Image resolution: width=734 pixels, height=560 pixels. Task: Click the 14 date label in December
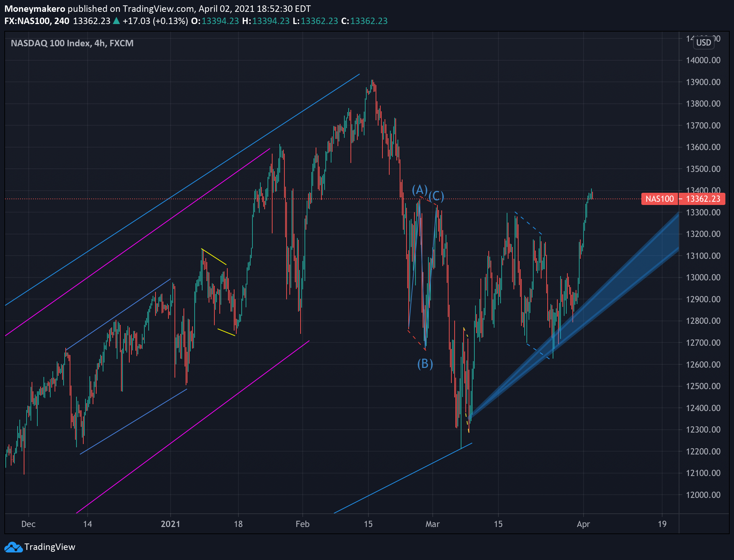coord(88,524)
